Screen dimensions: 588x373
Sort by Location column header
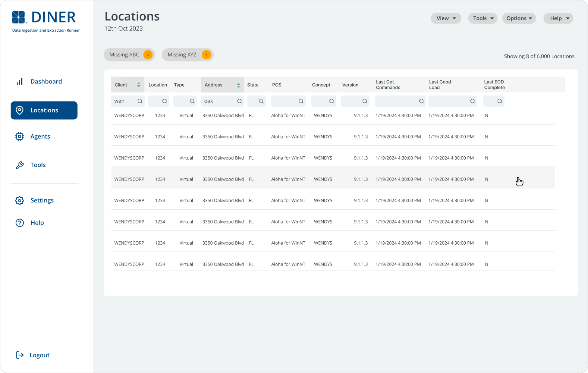click(x=158, y=85)
